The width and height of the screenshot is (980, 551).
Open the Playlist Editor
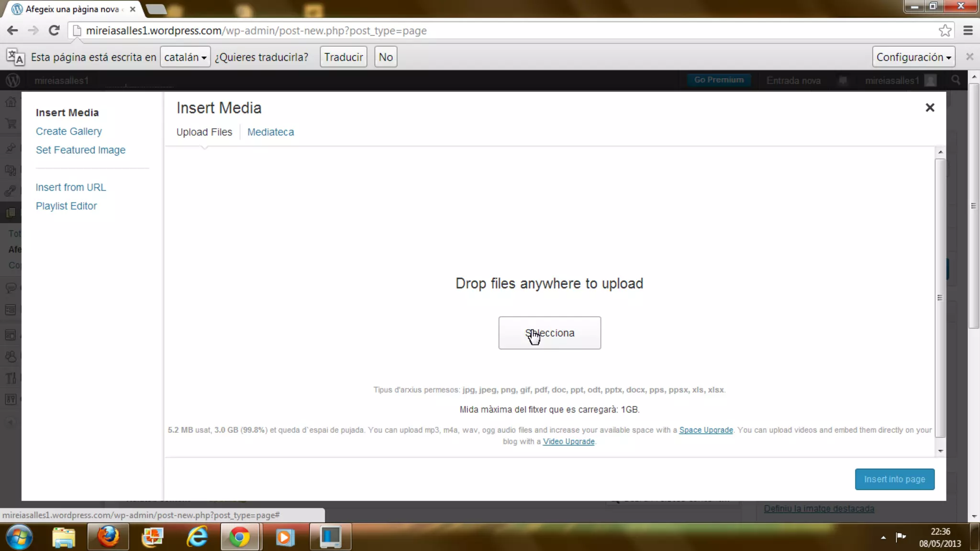[x=66, y=206]
